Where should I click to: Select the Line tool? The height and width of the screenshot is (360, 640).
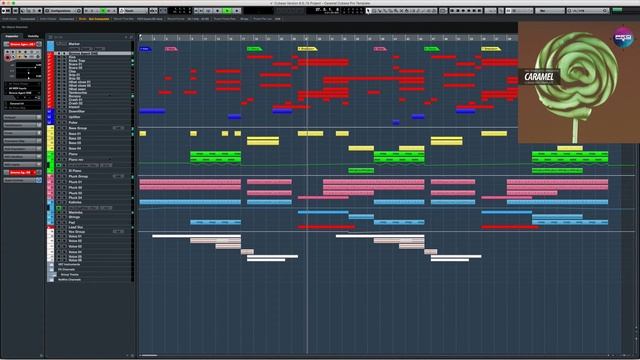pyautogui.click(x=422, y=11)
